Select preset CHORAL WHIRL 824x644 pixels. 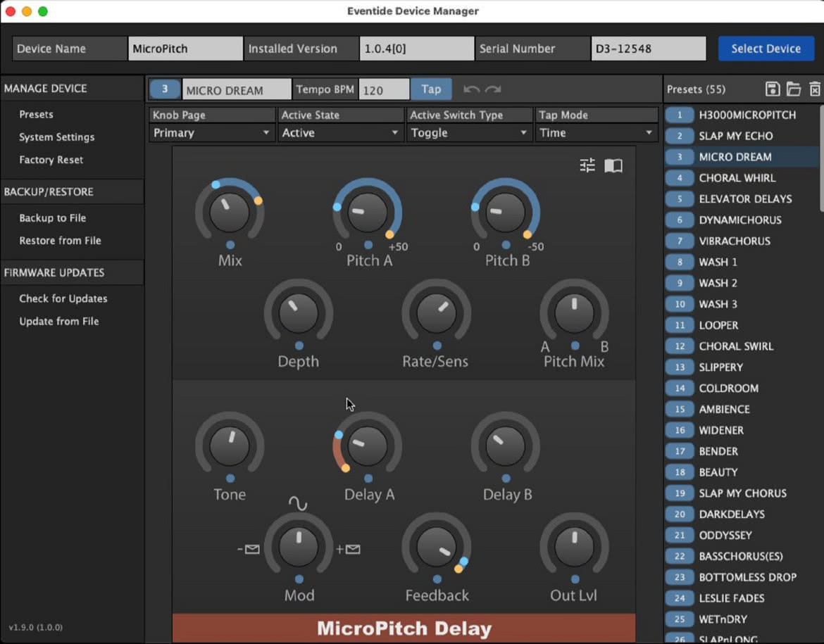point(741,178)
